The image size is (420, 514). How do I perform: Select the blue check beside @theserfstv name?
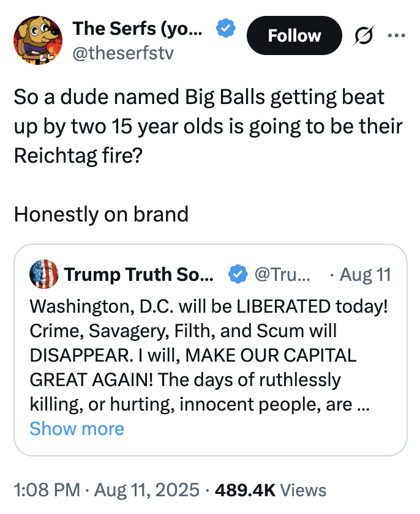pyautogui.click(x=225, y=28)
